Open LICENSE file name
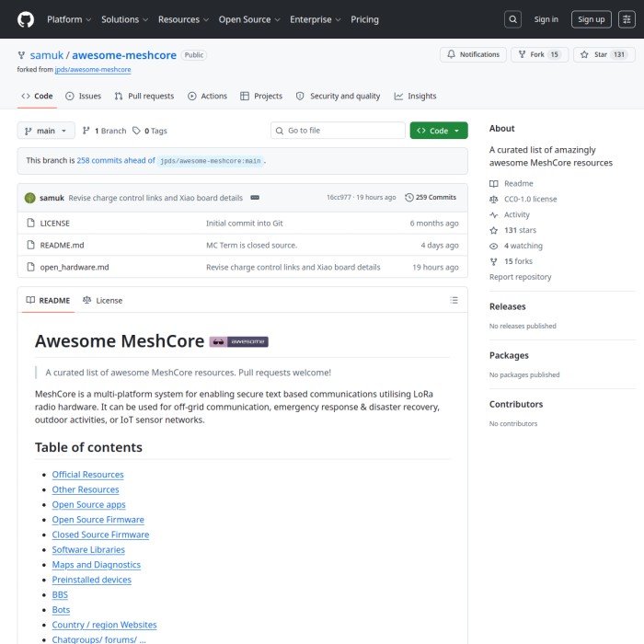The height and width of the screenshot is (644, 644). coord(54,223)
